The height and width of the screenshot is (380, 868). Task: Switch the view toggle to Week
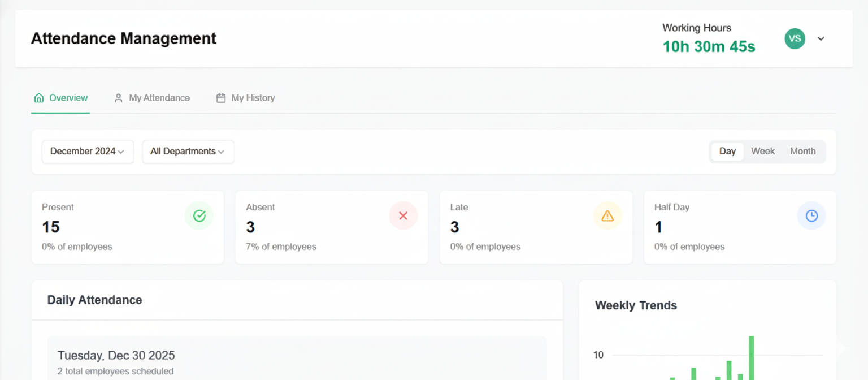pos(762,151)
